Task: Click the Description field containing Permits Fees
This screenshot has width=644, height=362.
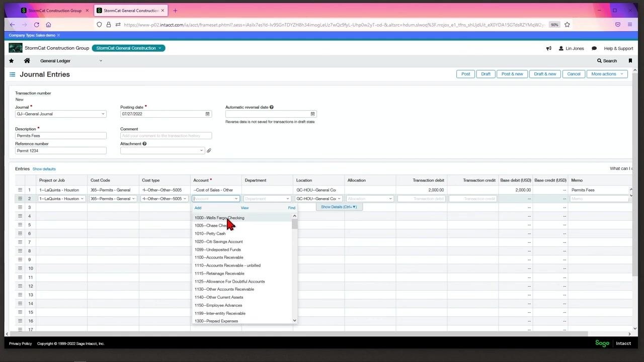Action: [x=61, y=136]
